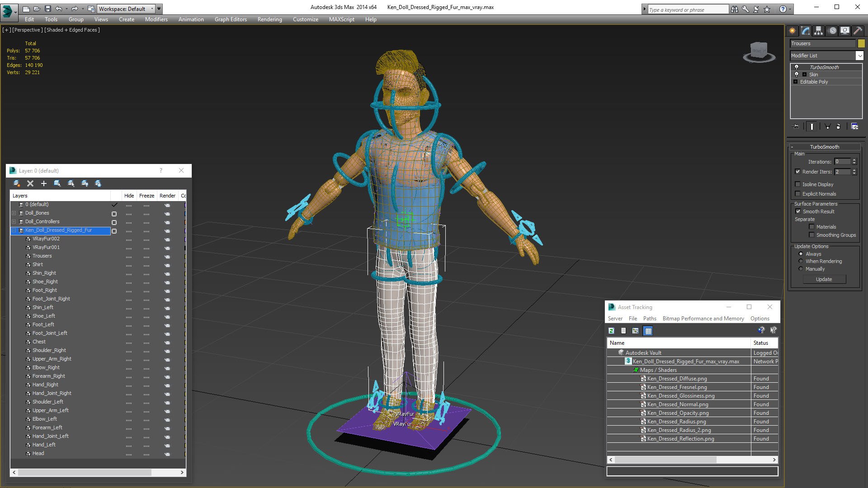The image size is (868, 488).
Task: Open the Modifiers menu
Action: pos(156,19)
